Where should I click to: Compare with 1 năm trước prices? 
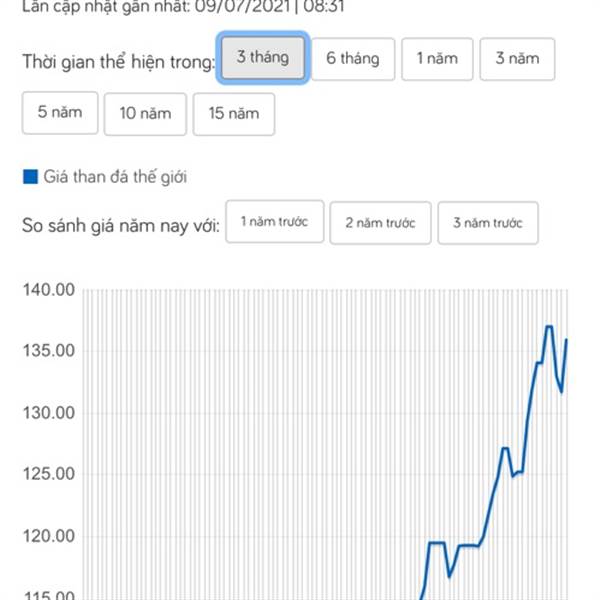coord(274,222)
